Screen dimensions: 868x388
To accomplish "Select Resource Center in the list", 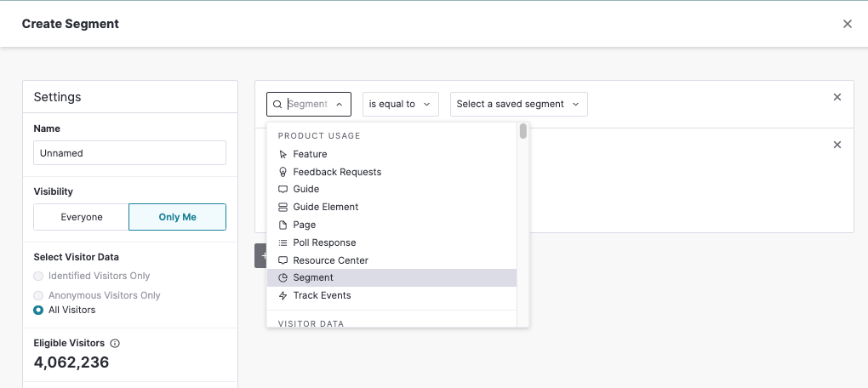I will click(330, 260).
